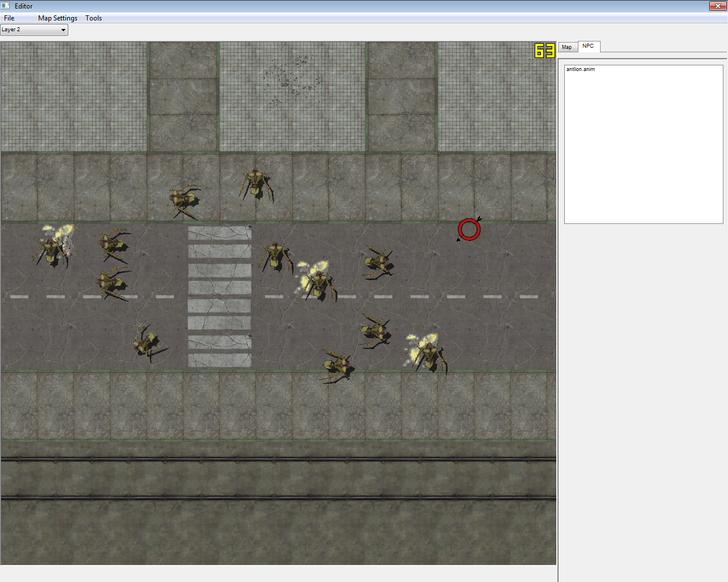Close the Editor window
This screenshot has width=728, height=582.
[718, 6]
